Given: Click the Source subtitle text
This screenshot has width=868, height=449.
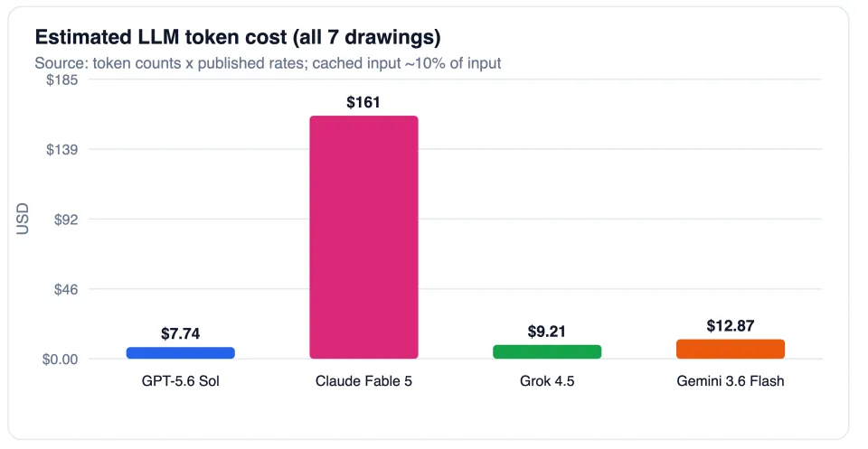Looking at the screenshot, I should (x=268, y=63).
